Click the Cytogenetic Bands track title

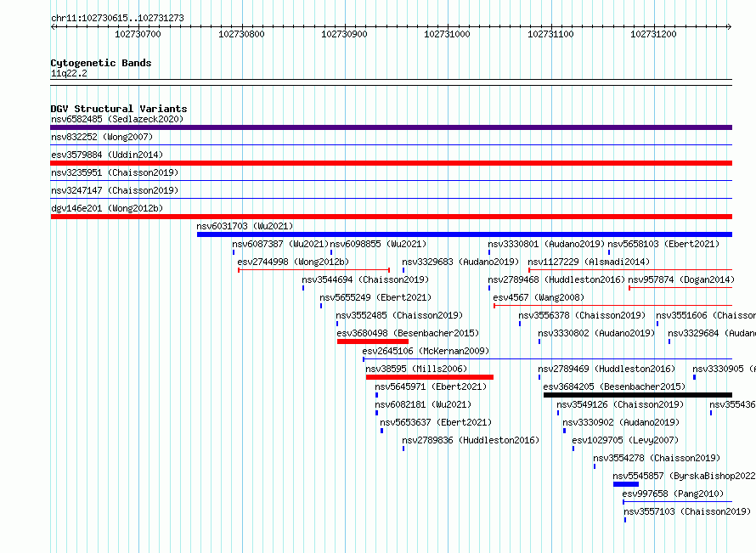[101, 63]
